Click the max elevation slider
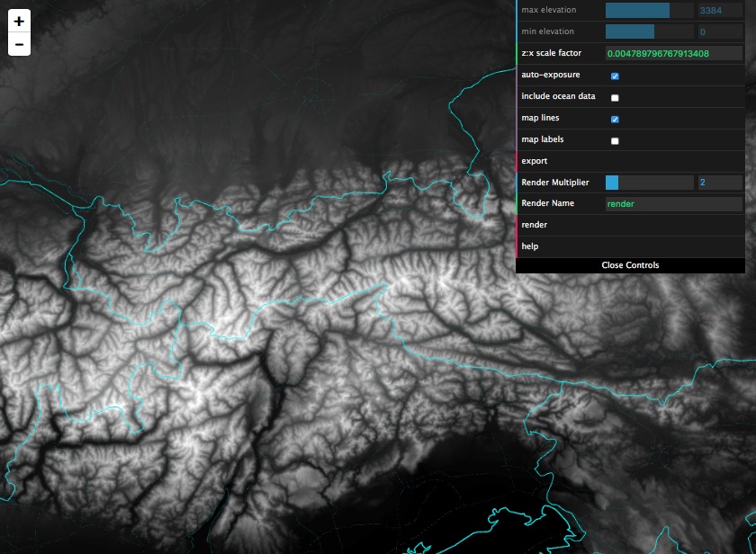 [x=648, y=11]
